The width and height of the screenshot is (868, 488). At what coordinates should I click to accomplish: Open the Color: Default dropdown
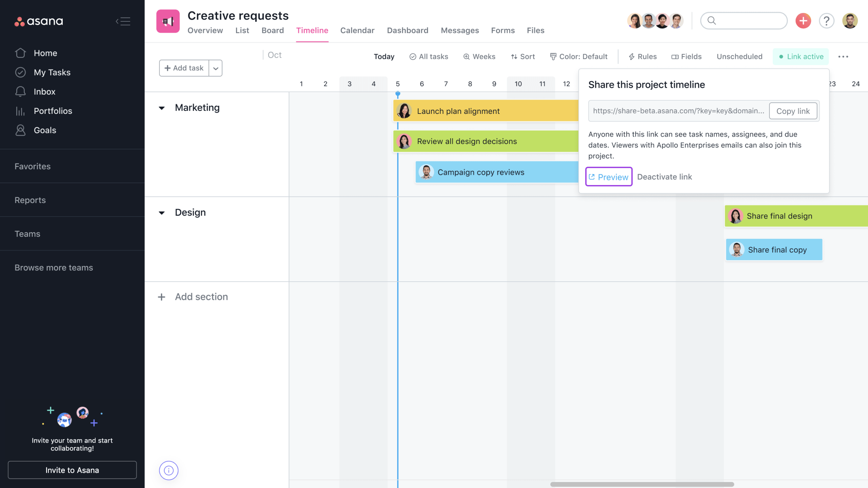[x=578, y=57]
